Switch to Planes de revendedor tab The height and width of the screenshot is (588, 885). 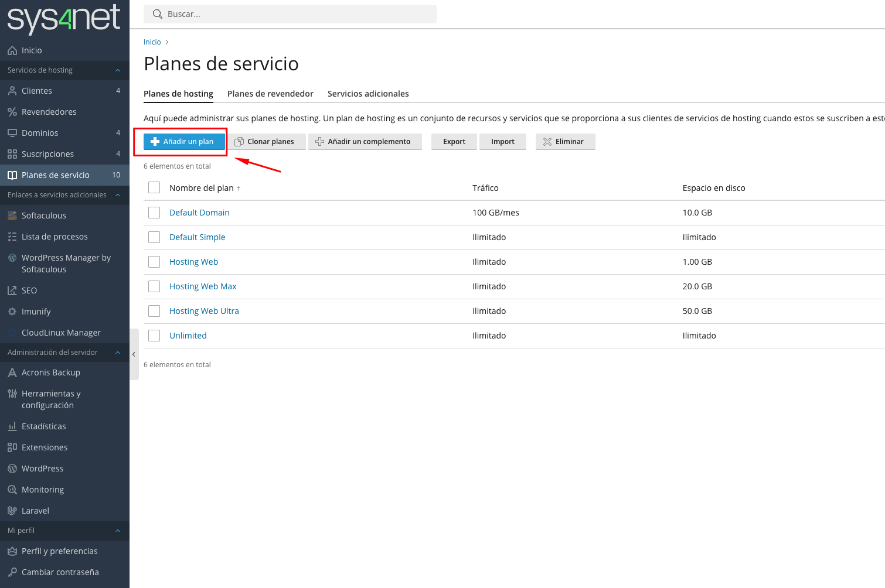tap(270, 94)
